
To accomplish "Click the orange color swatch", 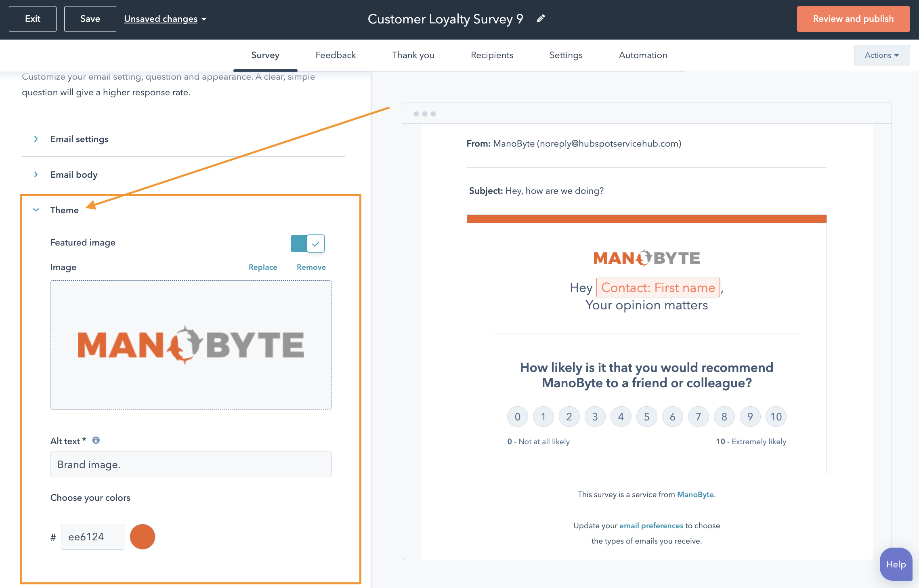I will (143, 537).
